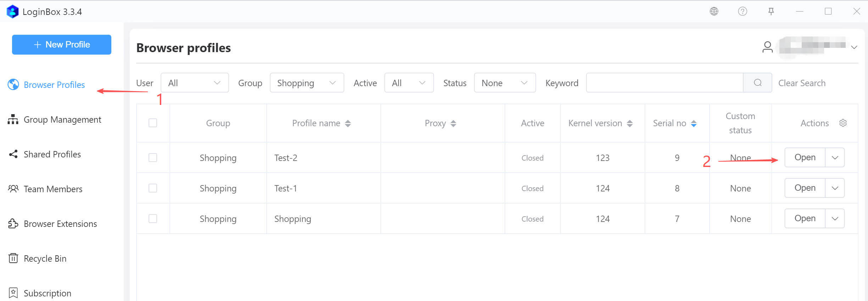Click the New Profile button

coord(62,45)
